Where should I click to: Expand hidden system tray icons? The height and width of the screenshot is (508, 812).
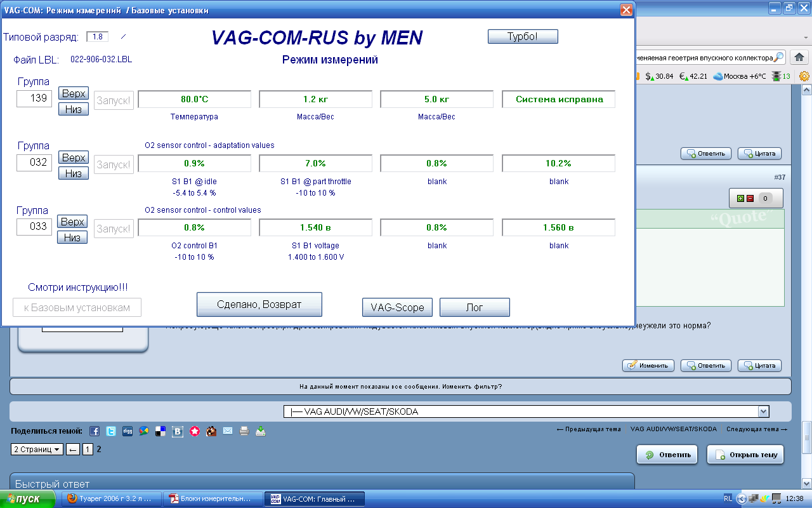point(742,499)
